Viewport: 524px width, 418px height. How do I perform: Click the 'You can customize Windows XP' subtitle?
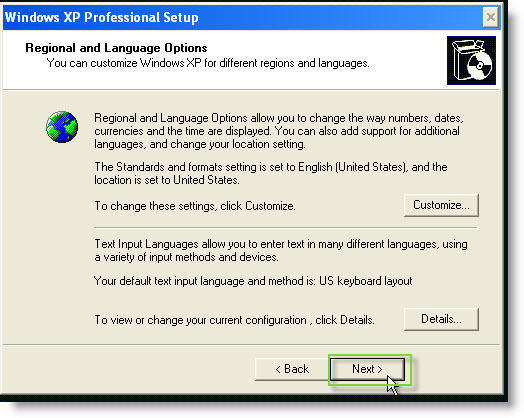[x=208, y=63]
